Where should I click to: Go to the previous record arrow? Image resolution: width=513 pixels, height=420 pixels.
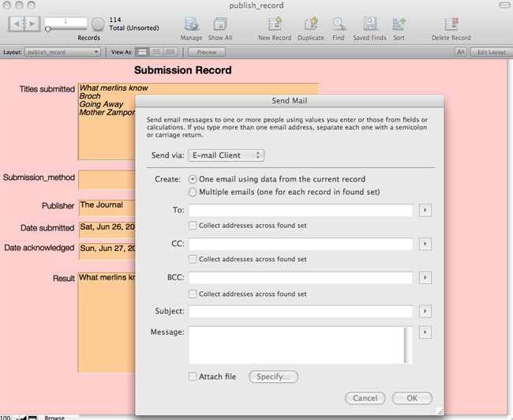16,24
